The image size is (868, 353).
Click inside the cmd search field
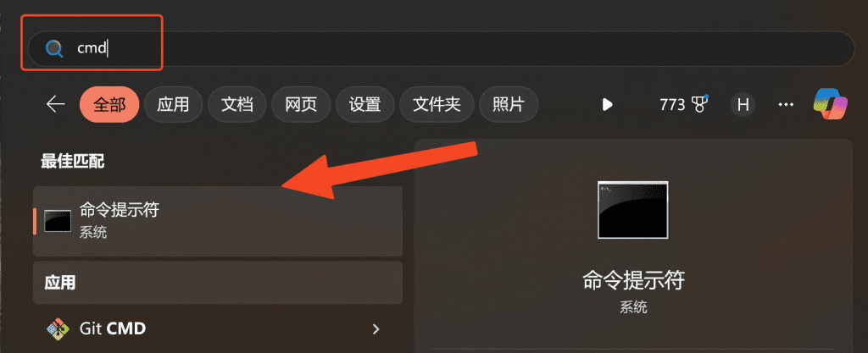[x=441, y=48]
